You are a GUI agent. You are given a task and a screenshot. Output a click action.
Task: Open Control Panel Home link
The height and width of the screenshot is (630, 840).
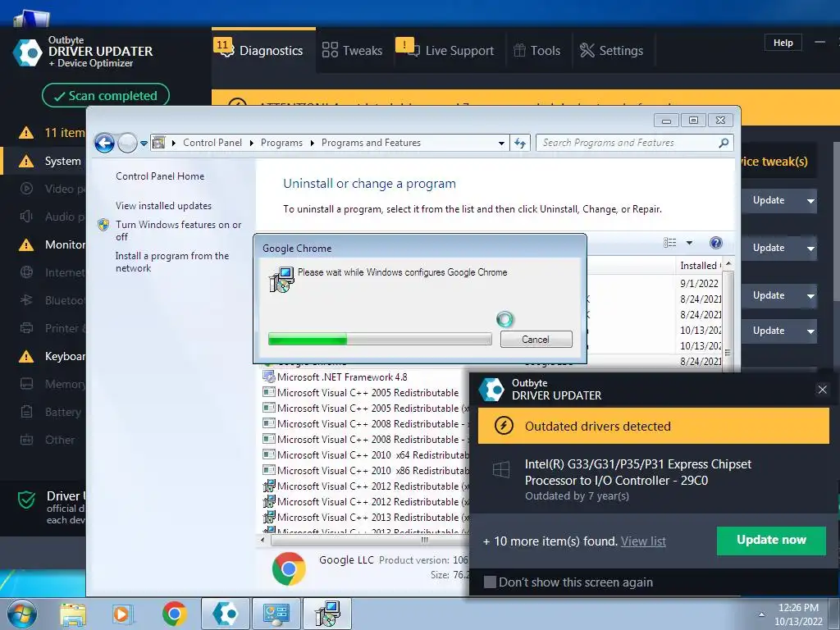[x=160, y=176]
